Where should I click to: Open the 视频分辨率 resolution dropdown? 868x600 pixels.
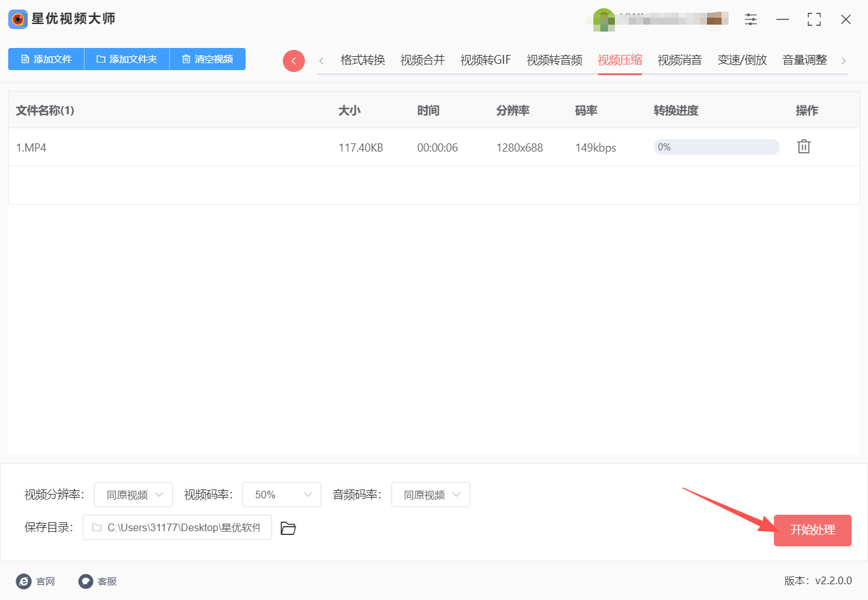point(133,495)
